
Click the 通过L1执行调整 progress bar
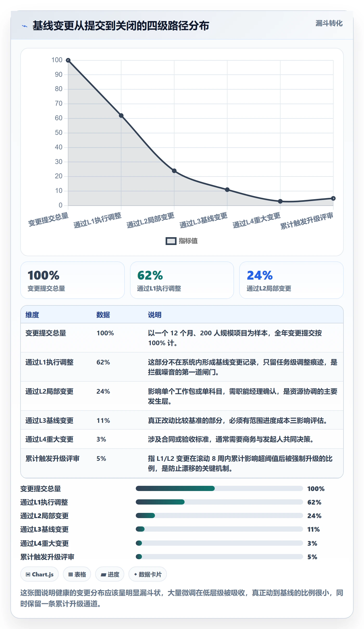pos(219,502)
